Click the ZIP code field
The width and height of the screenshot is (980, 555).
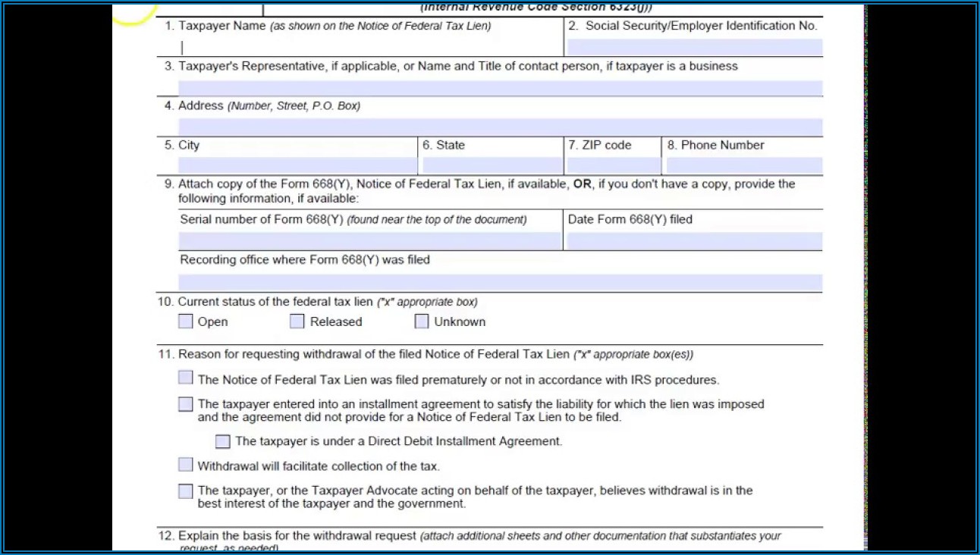tap(613, 165)
